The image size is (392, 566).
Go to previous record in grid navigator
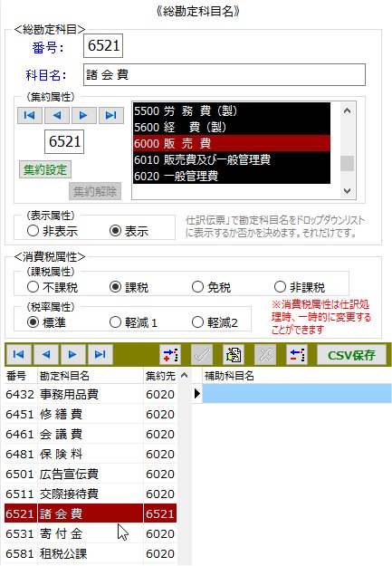point(46,354)
